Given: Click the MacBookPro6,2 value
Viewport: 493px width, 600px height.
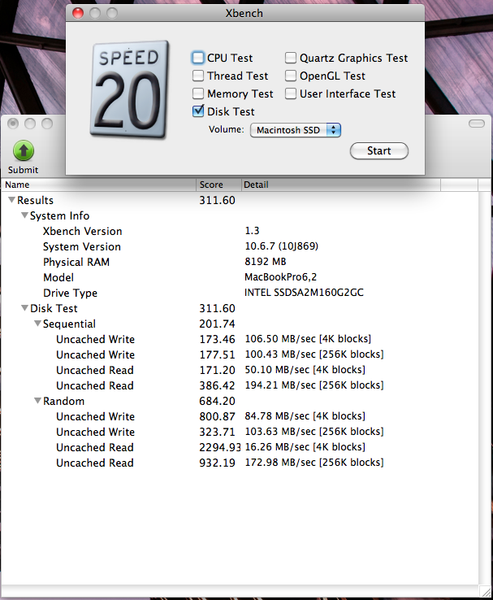Looking at the screenshot, I should [281, 277].
